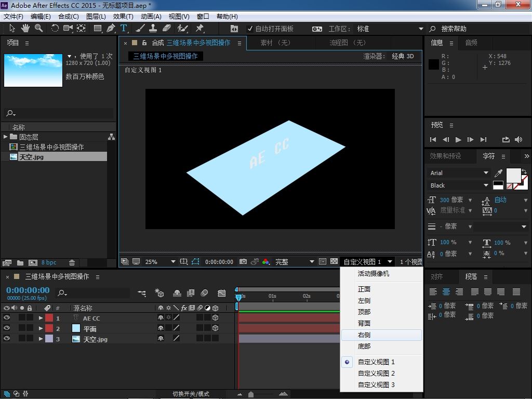Click the current time 0:00:00:00 display

coord(28,290)
